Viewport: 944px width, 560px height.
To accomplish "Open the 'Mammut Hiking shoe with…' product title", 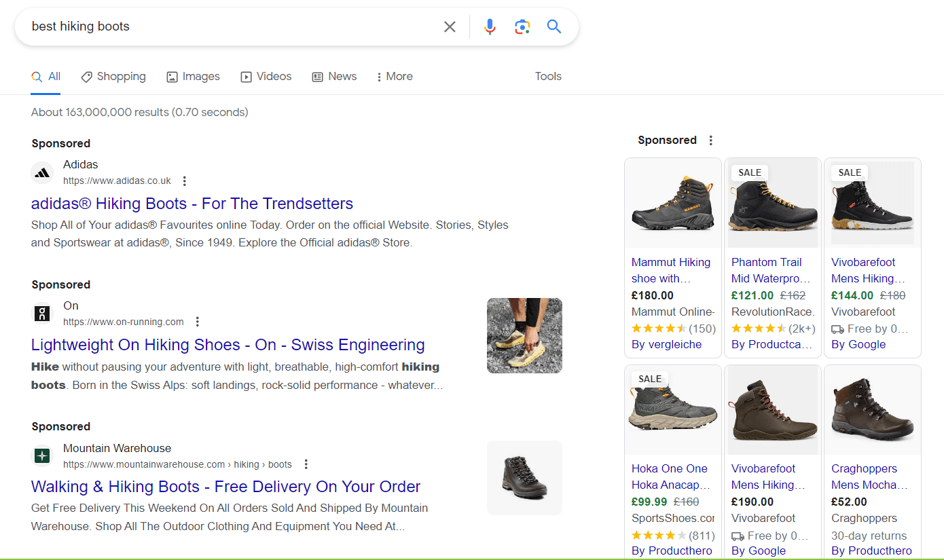I will (x=671, y=270).
